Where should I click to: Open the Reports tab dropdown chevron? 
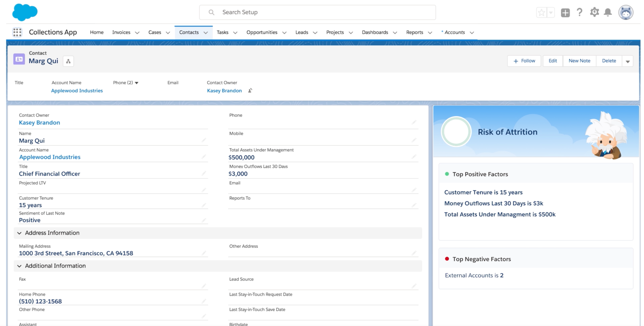click(x=430, y=33)
